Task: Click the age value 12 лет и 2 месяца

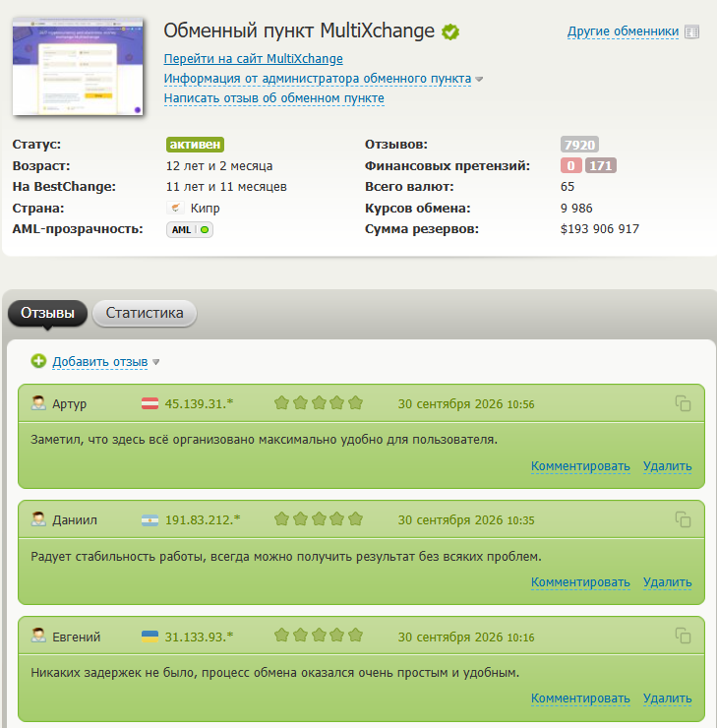Action: pyautogui.click(x=219, y=165)
